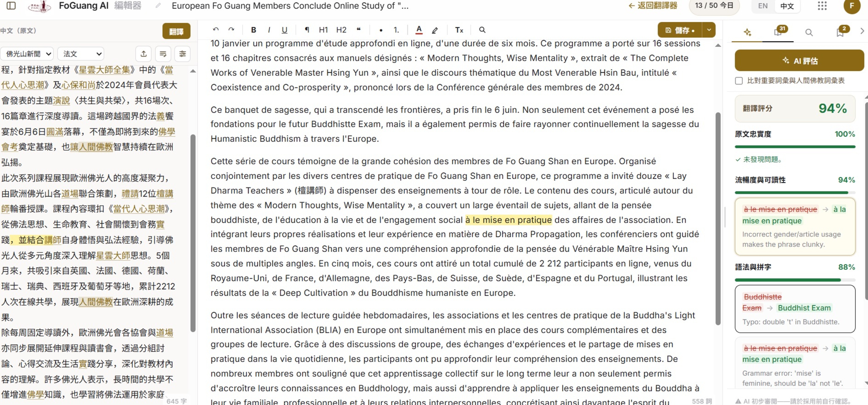Click the 編輯器 label in header

pos(128,6)
